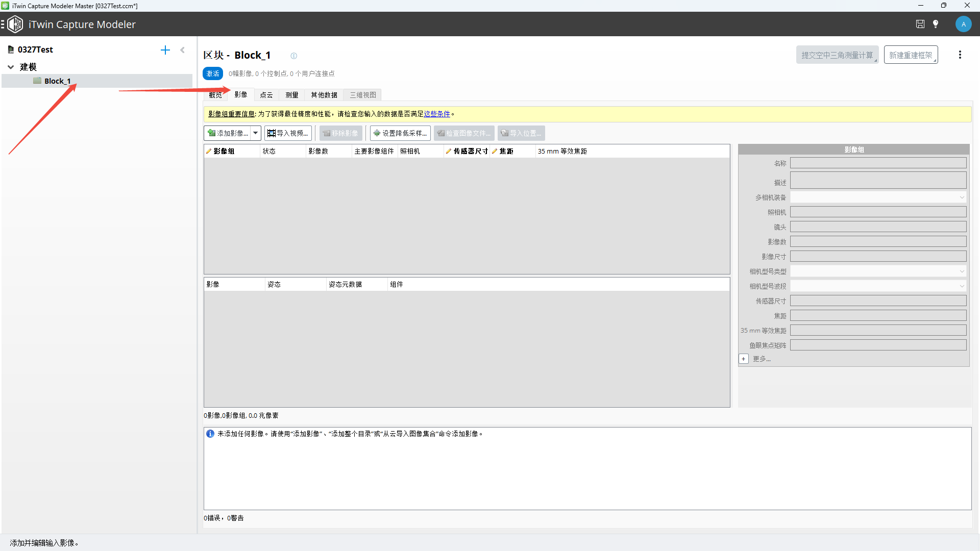Click the plus icon beside 0327Test

pos(165,50)
